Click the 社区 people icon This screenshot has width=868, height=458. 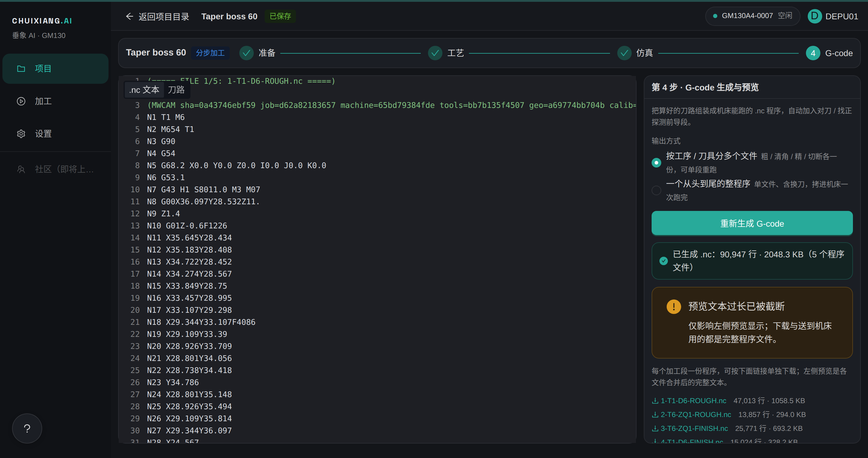click(21, 169)
